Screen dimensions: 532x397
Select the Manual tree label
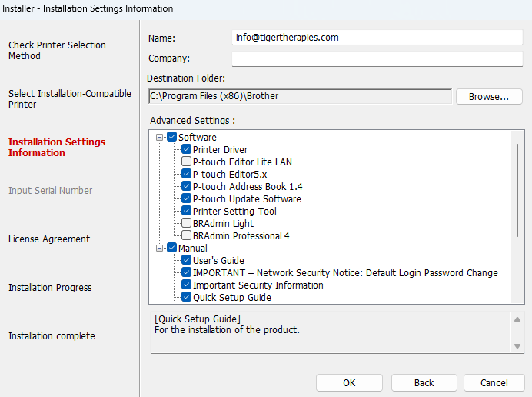click(193, 249)
